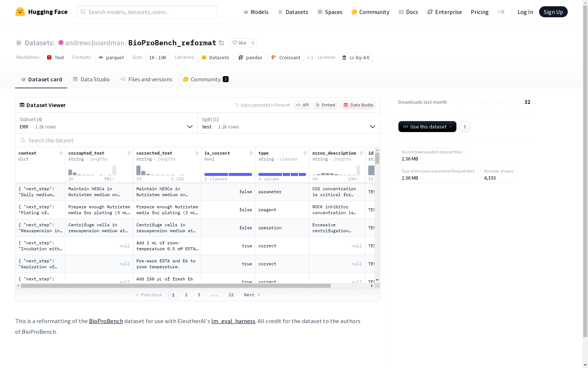Click the table's horizontal scrollbar

[x=176, y=286]
